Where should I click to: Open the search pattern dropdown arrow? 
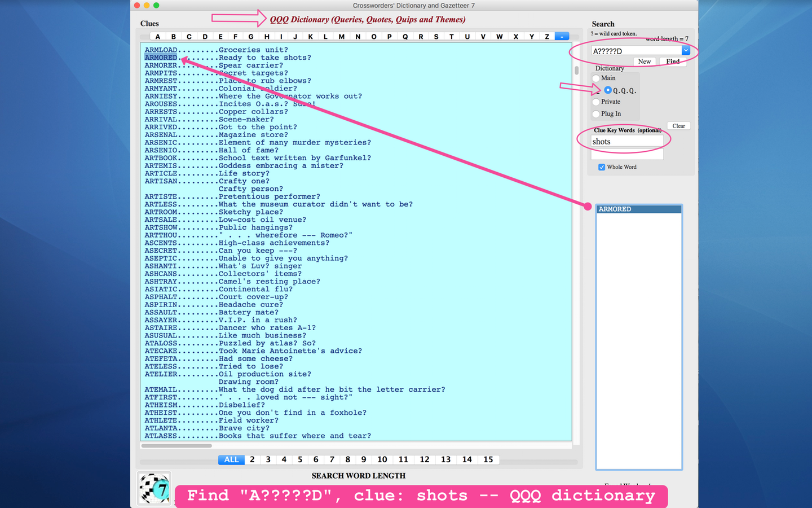coord(686,51)
